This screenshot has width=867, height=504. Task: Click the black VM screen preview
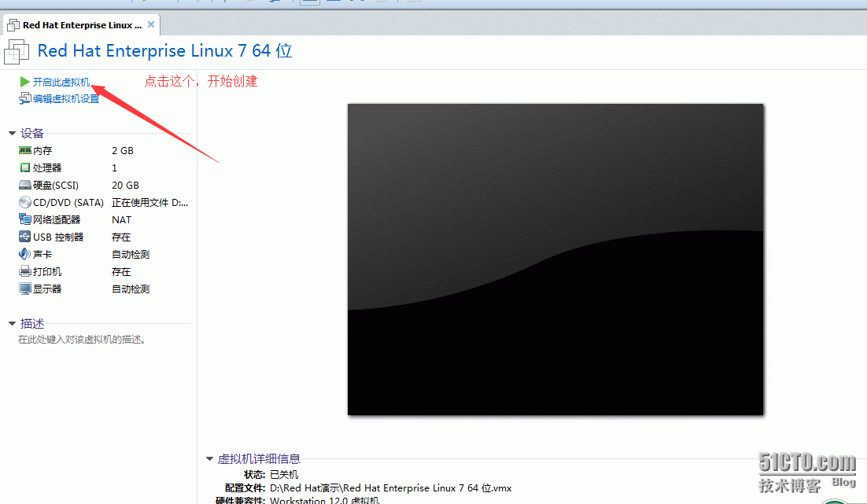pyautogui.click(x=555, y=259)
